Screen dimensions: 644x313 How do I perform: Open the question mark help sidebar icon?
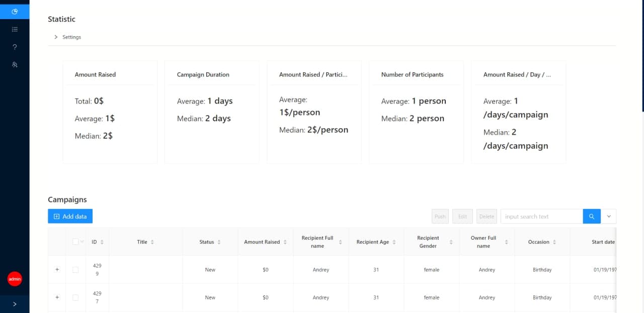15,47
